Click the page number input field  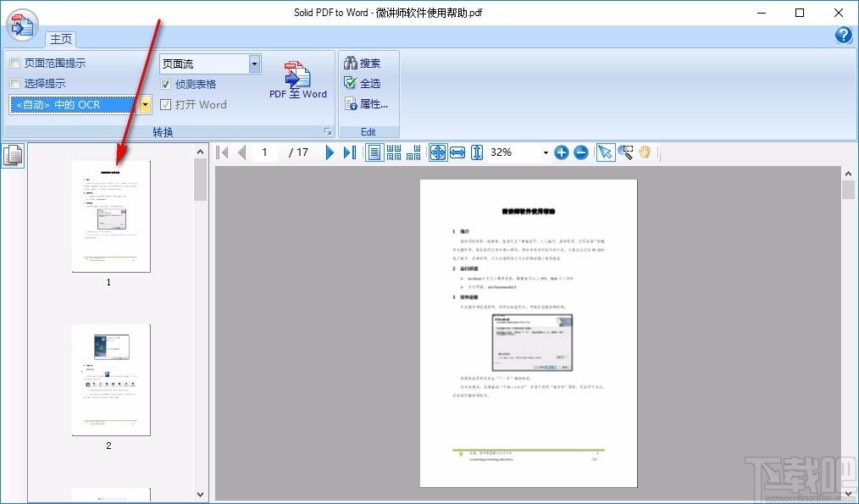click(x=266, y=152)
